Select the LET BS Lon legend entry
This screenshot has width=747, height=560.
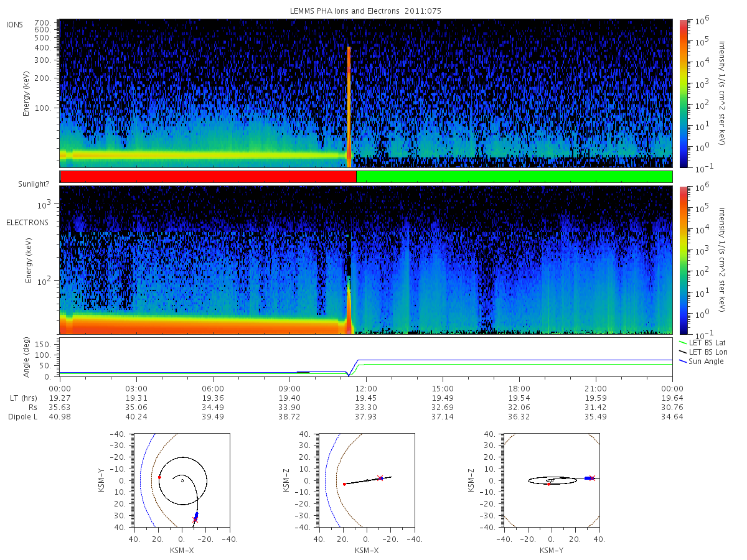(x=703, y=352)
